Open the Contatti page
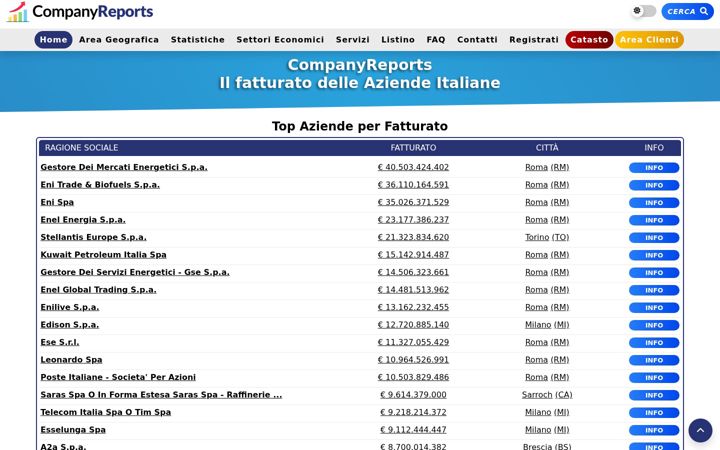Viewport: 720px width, 450px height. click(x=477, y=40)
